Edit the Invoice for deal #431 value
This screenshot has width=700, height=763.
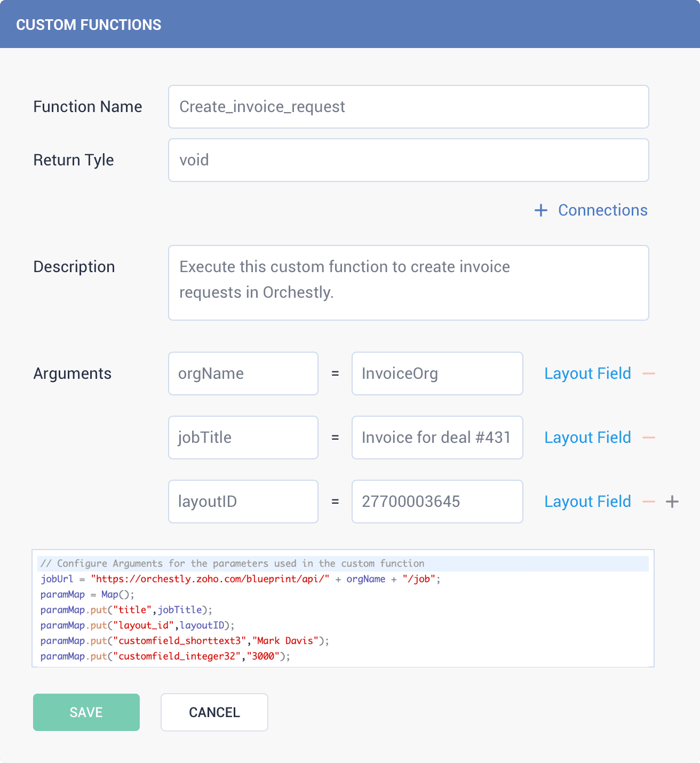[437, 438]
